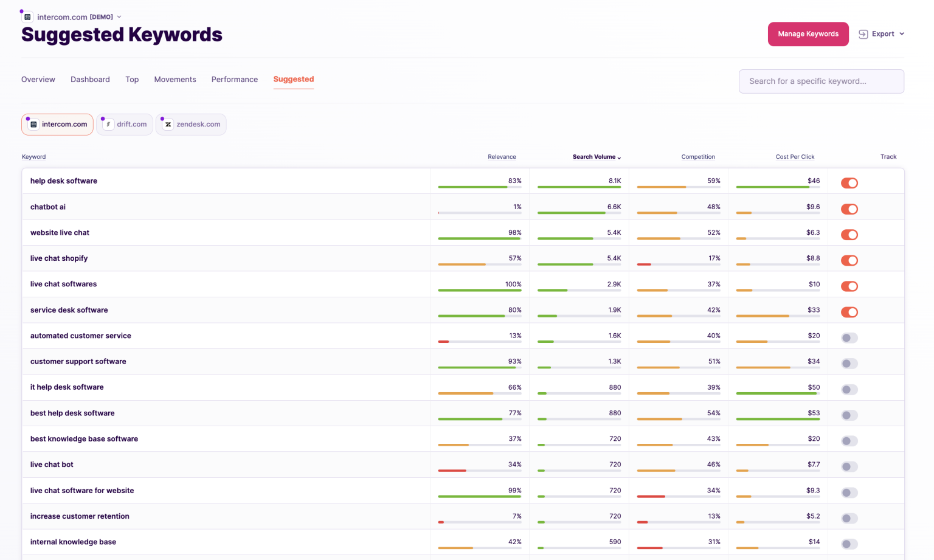This screenshot has height=560, width=934.
Task: Click the relevance bar for live chat softwares
Action: pos(479,291)
